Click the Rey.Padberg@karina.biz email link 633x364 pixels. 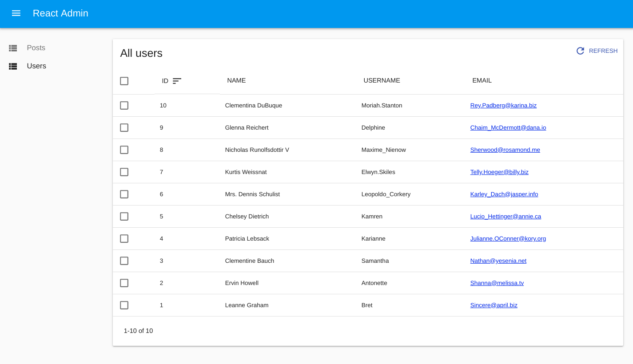coord(503,106)
